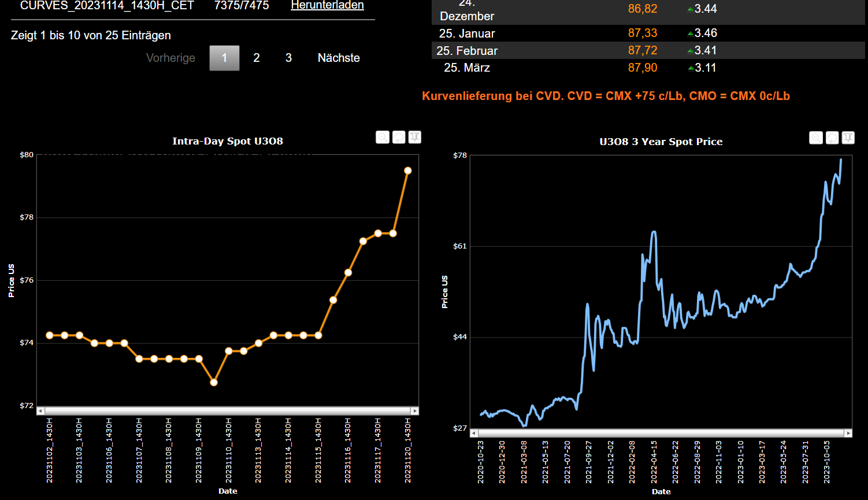Select current page 1 button
868x500 pixels.
click(224, 58)
